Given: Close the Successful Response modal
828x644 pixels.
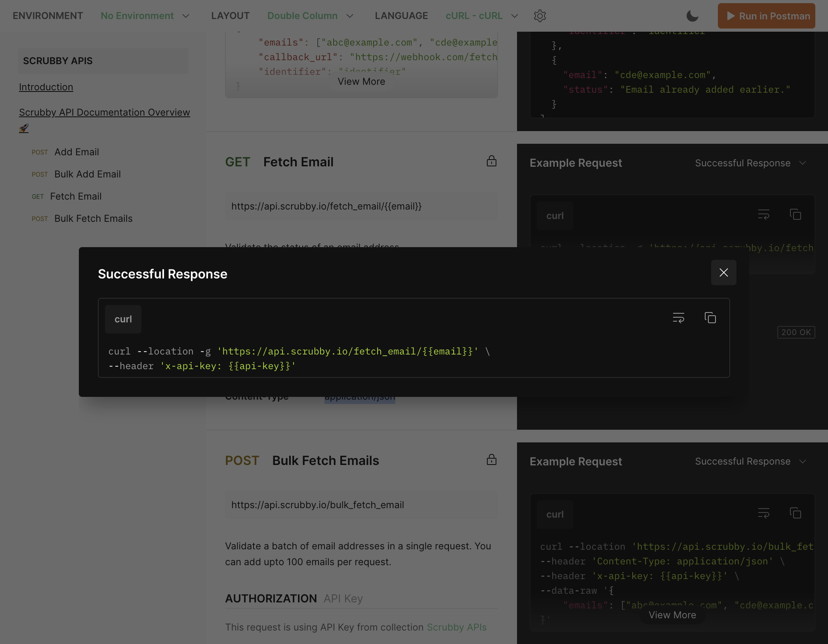Looking at the screenshot, I should 723,272.
